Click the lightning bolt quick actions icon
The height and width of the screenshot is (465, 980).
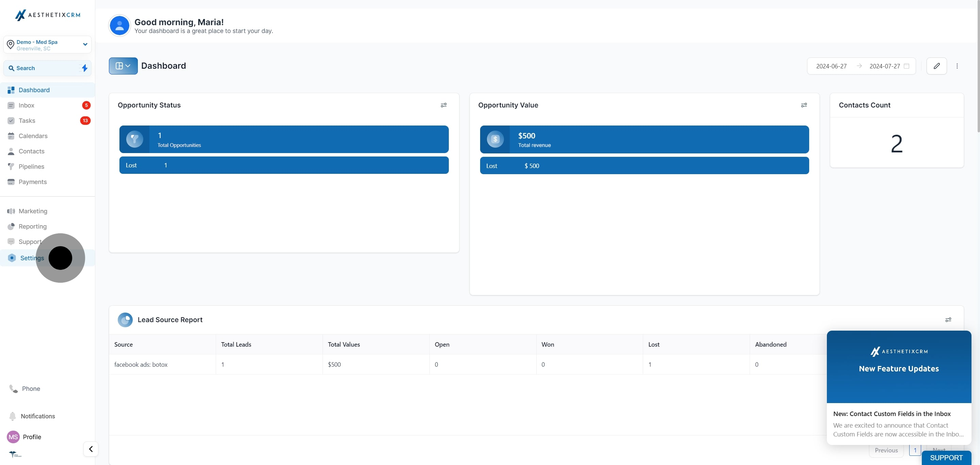coord(84,68)
